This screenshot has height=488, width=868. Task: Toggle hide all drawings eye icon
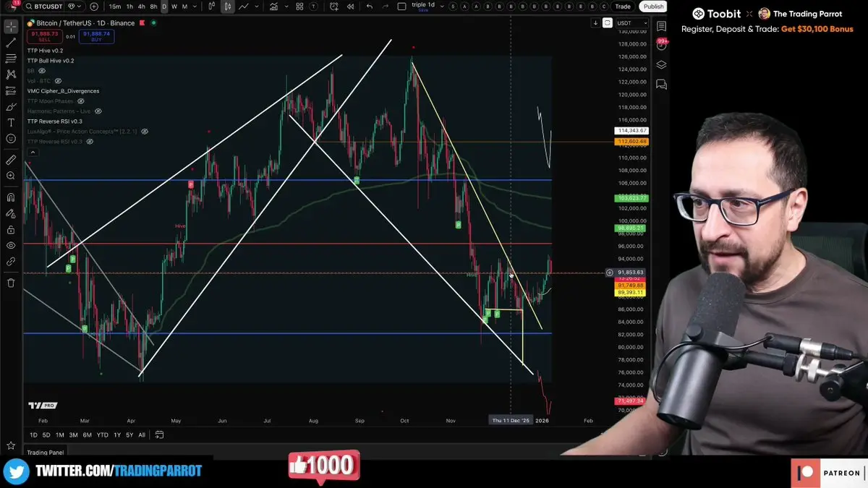pos(11,245)
